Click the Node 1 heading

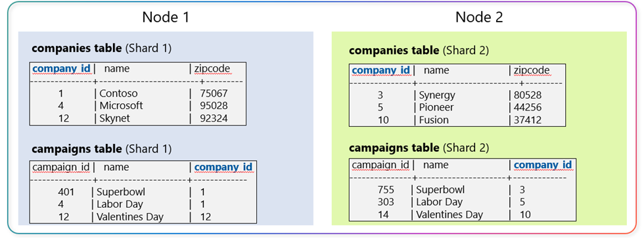point(166,17)
